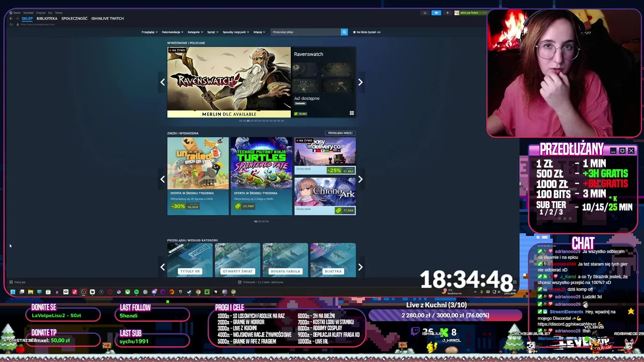This screenshot has width=644, height=362.
Task: Open Spotify from the taskbar
Action: pyautogui.click(x=136, y=292)
